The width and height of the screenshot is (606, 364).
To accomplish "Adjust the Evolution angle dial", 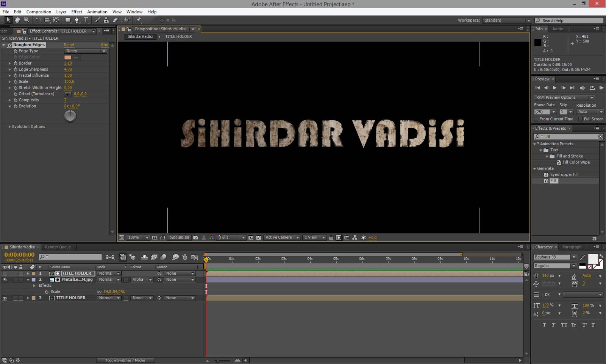I will [x=70, y=116].
